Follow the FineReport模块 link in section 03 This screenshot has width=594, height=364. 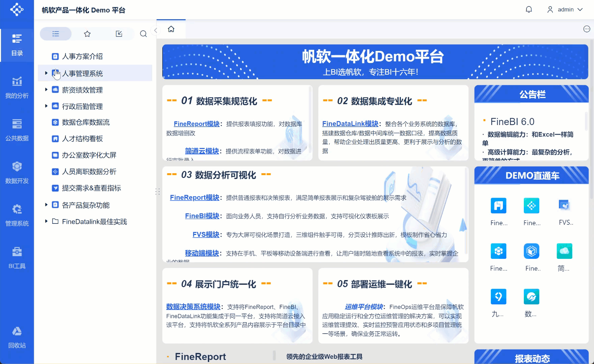[x=195, y=198]
